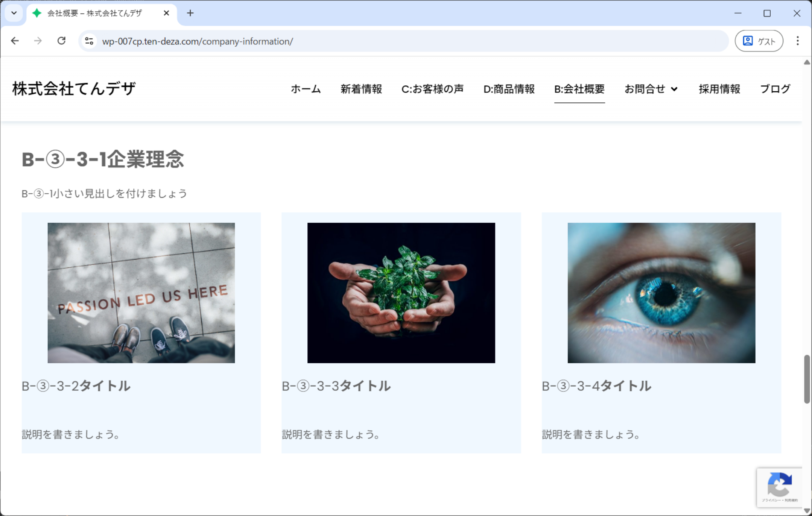Navigate to C:お客様の声 page

coord(432,89)
